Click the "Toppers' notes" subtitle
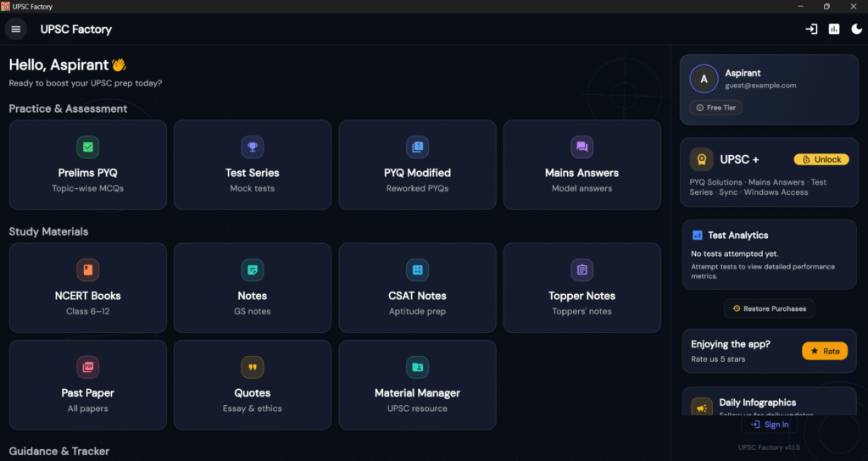Screen dimensions: 868x461 pyautogui.click(x=581, y=311)
